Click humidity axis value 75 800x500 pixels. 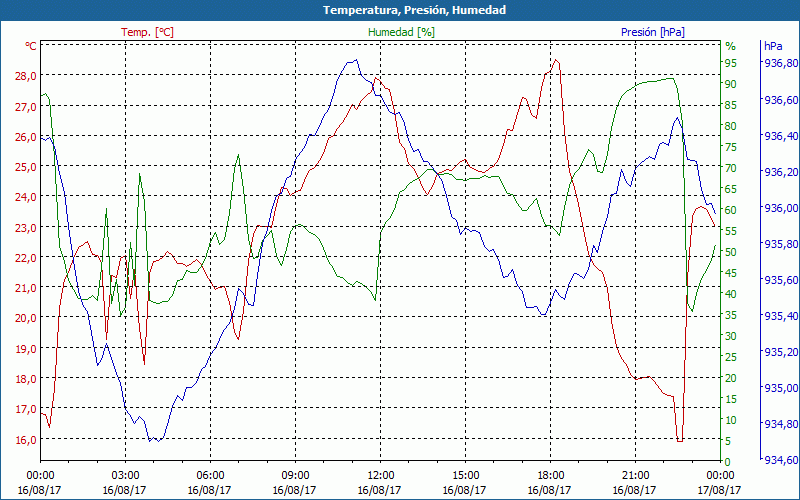[x=731, y=146]
